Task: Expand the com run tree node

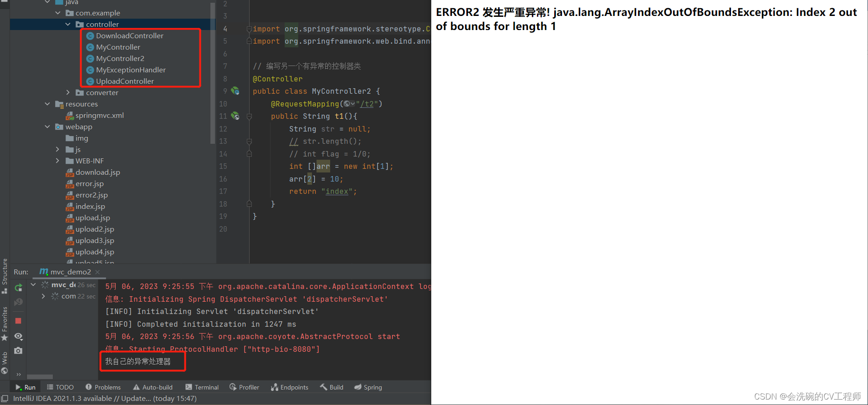Action: pyautogui.click(x=43, y=296)
